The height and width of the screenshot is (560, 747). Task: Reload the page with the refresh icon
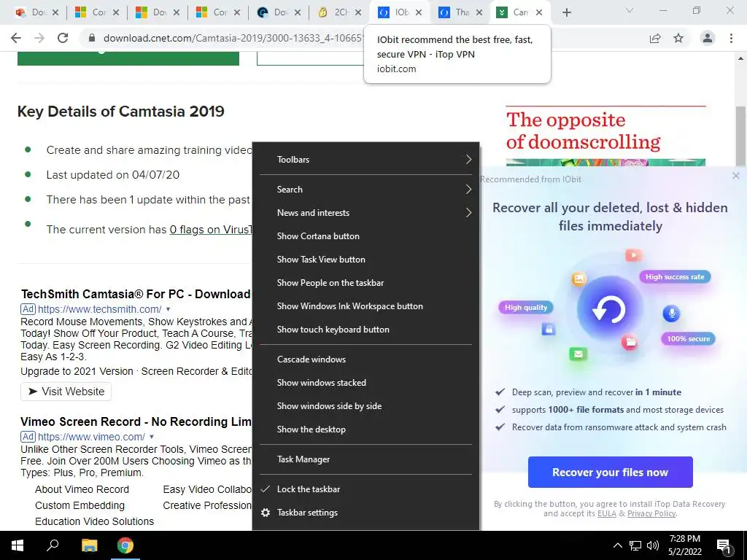click(63, 38)
